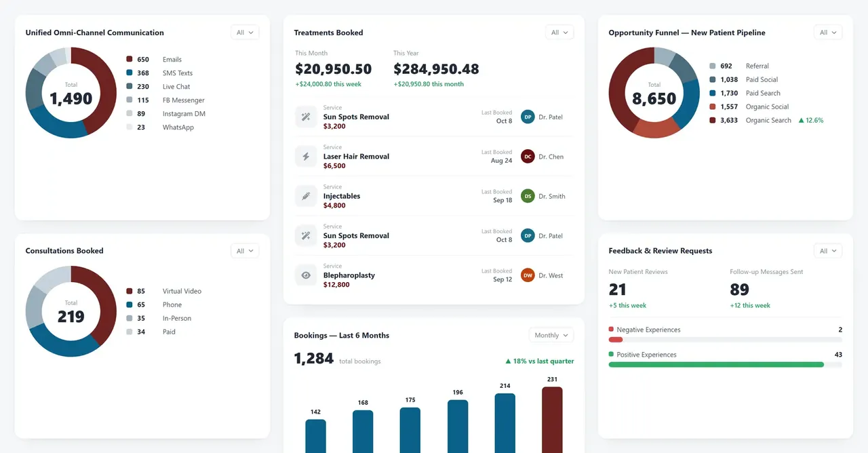This screenshot has height=453, width=868.
Task: Click the funnel donut total 8,650
Action: click(x=654, y=99)
